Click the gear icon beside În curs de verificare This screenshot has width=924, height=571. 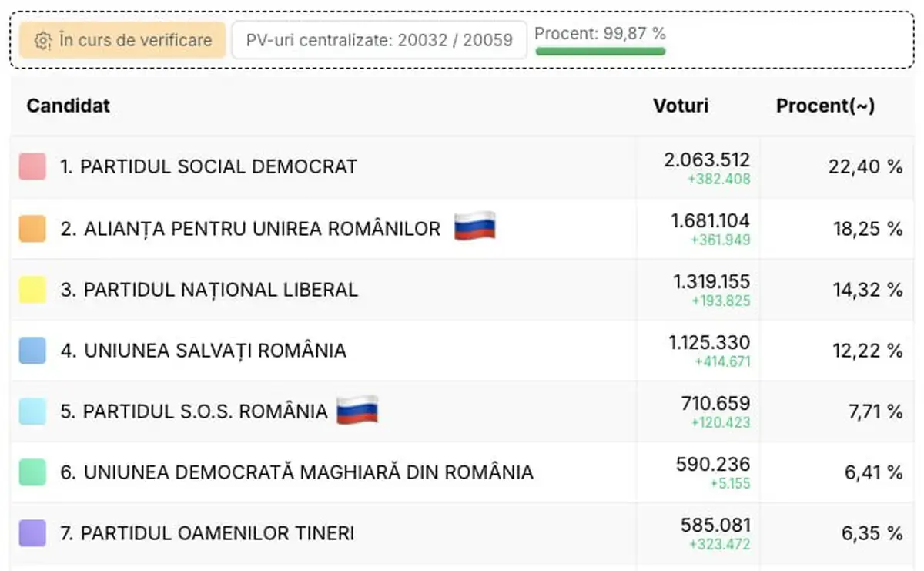coord(43,41)
